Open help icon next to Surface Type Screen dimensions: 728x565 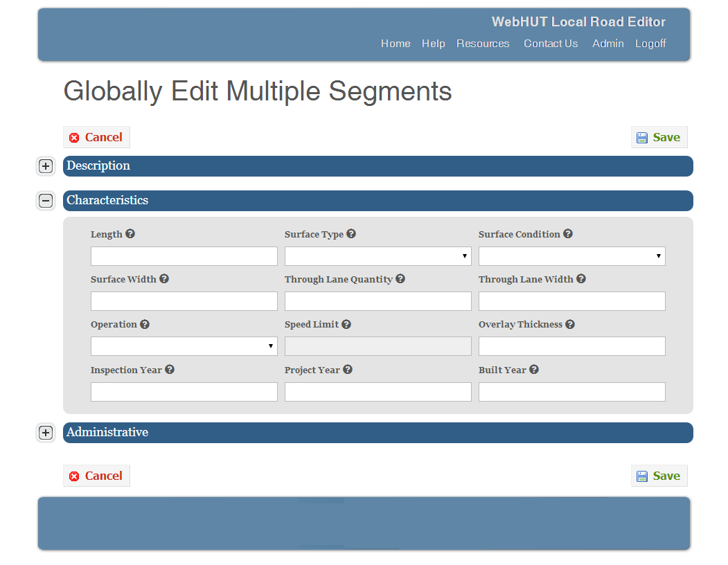tap(351, 233)
